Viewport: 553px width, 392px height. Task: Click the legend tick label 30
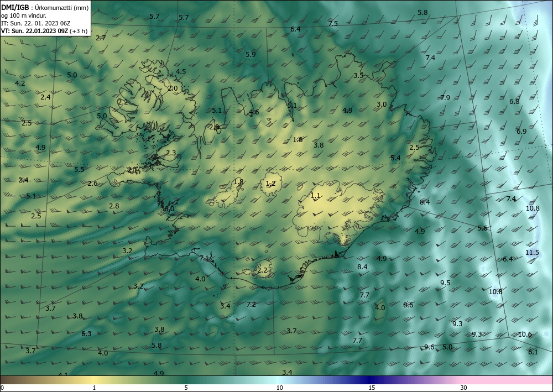(x=464, y=388)
